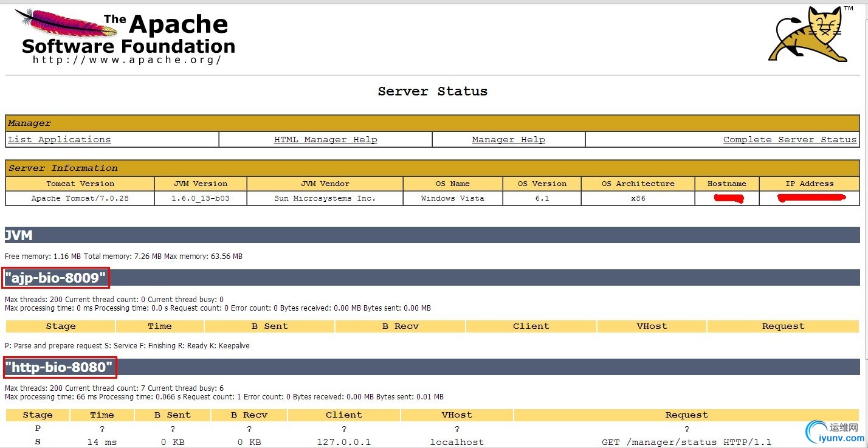Open HTML Manager Help link

325,139
